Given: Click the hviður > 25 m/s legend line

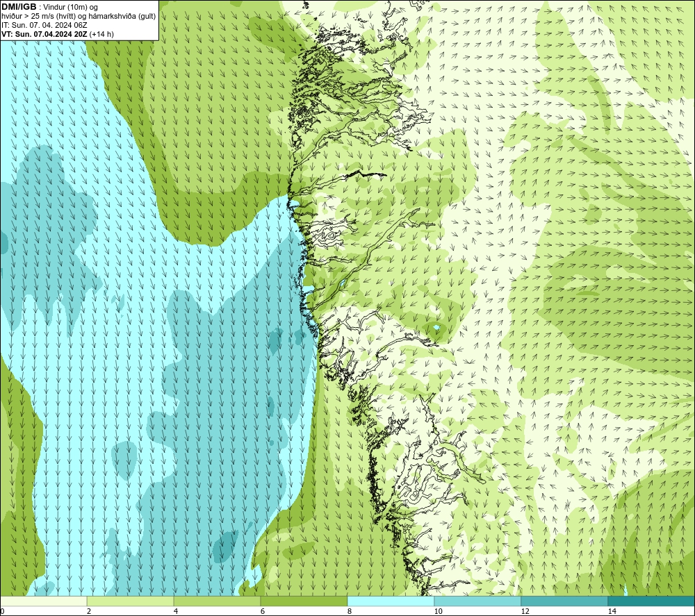Looking at the screenshot, I should [x=79, y=16].
